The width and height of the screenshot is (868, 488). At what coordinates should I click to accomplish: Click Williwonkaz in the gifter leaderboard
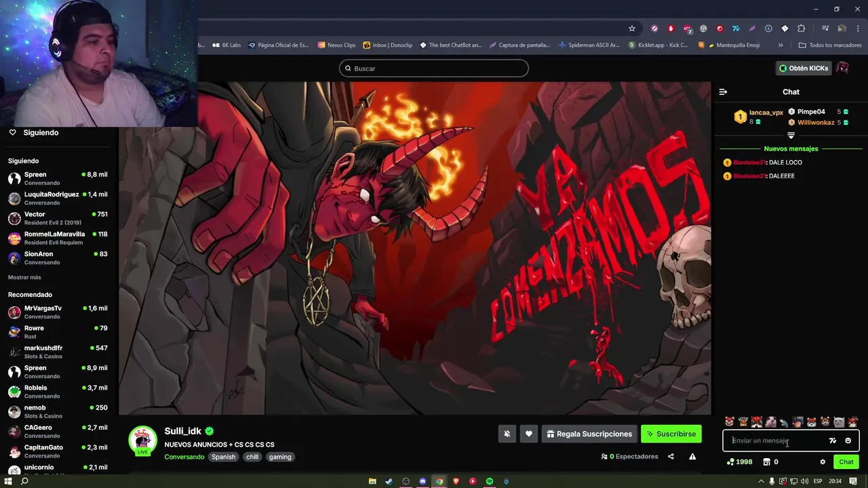click(x=816, y=123)
